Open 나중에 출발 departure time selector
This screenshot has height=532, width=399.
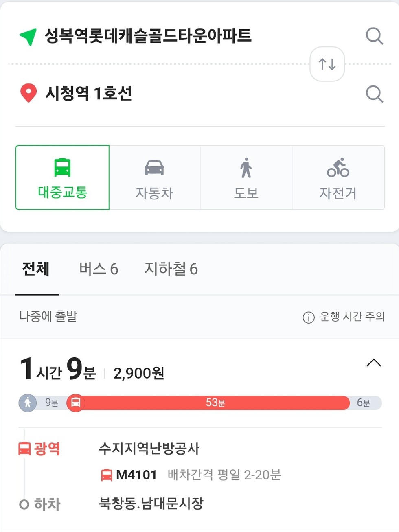coord(48,316)
